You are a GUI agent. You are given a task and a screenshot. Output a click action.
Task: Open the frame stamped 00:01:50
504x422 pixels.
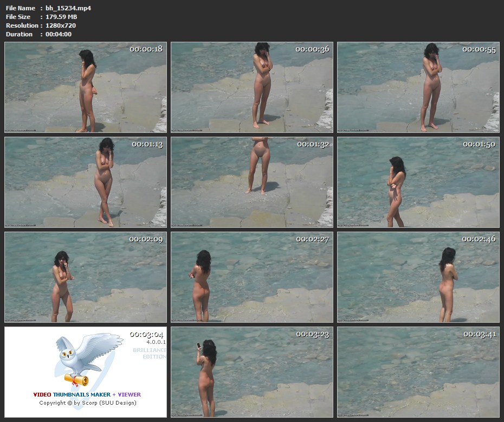click(x=418, y=182)
